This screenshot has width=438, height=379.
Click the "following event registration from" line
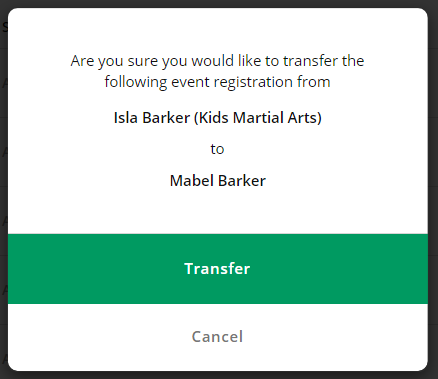click(x=217, y=82)
